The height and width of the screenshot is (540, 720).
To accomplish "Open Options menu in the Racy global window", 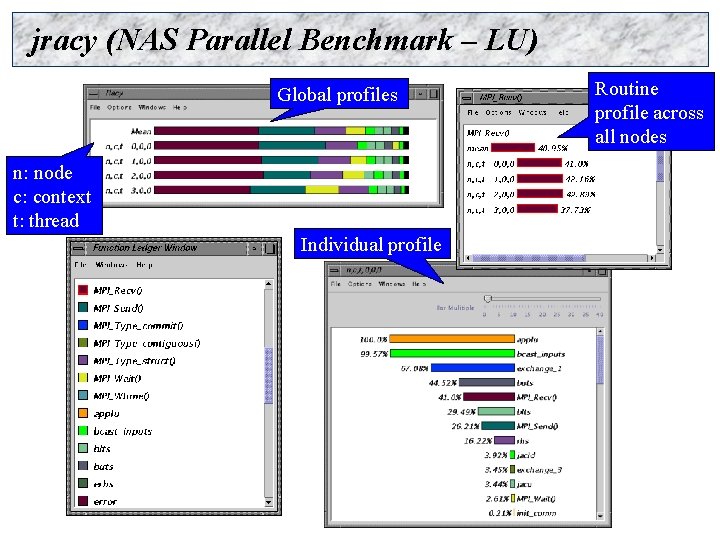I will tap(119, 107).
